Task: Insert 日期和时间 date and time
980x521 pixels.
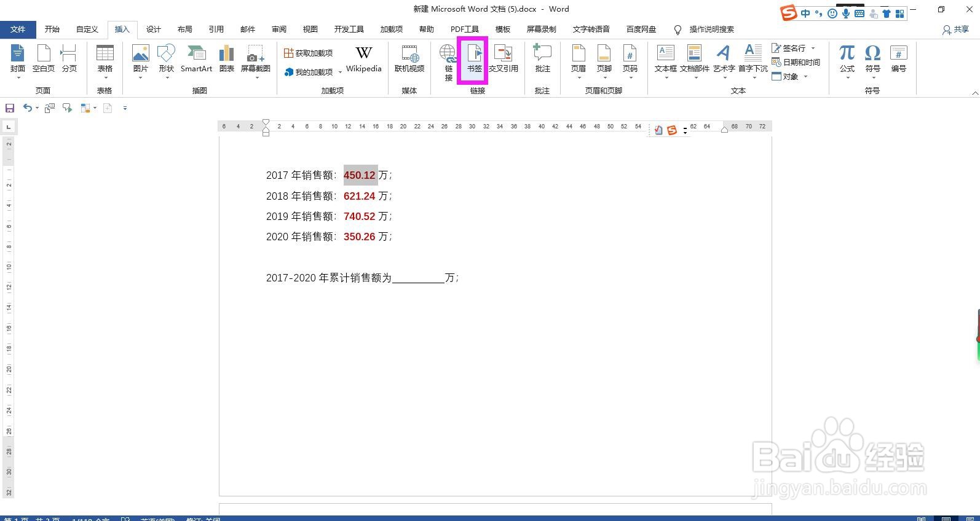Action: click(x=796, y=62)
